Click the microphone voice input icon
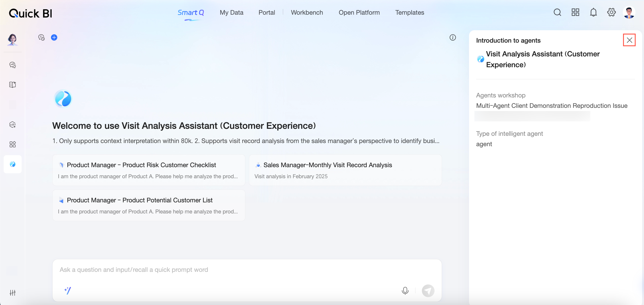The width and height of the screenshot is (644, 305). [405, 291]
